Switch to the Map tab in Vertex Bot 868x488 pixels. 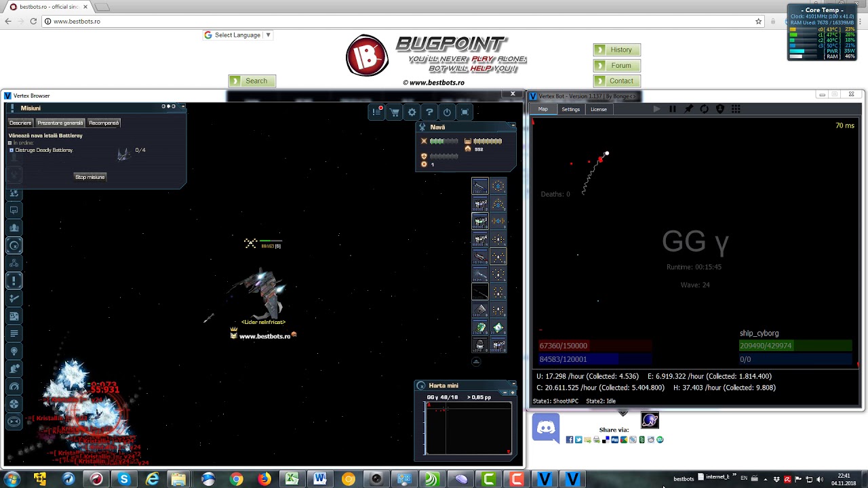pos(543,109)
